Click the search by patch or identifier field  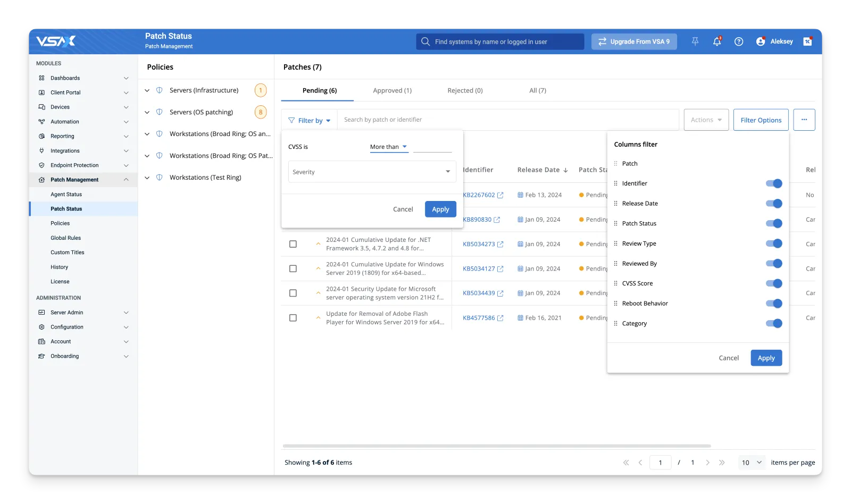(508, 120)
